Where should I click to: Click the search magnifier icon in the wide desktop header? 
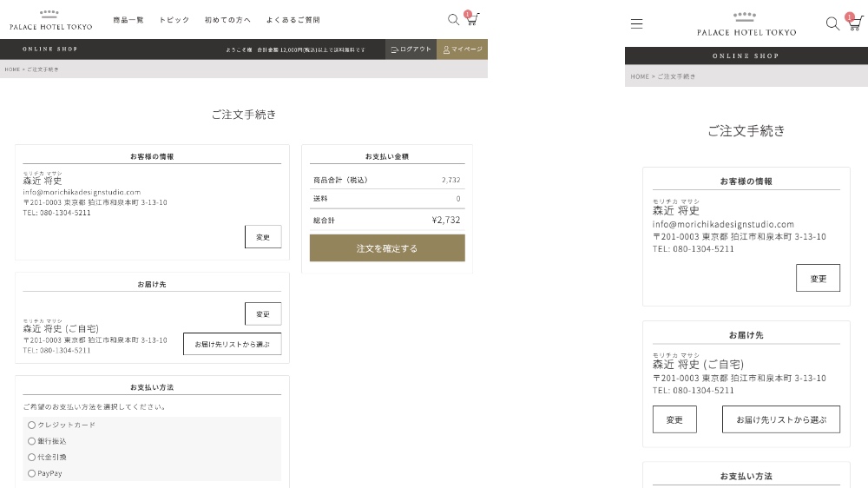[453, 20]
